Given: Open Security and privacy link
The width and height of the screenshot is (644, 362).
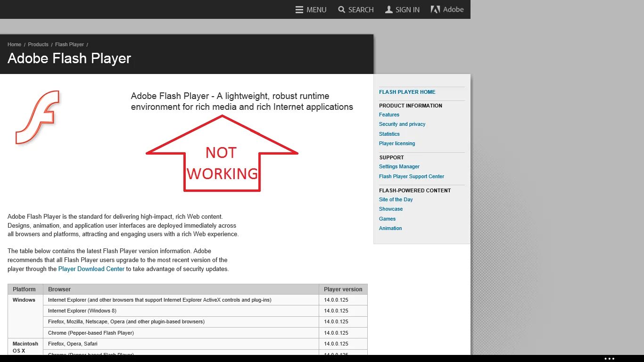Looking at the screenshot, I should [x=402, y=124].
